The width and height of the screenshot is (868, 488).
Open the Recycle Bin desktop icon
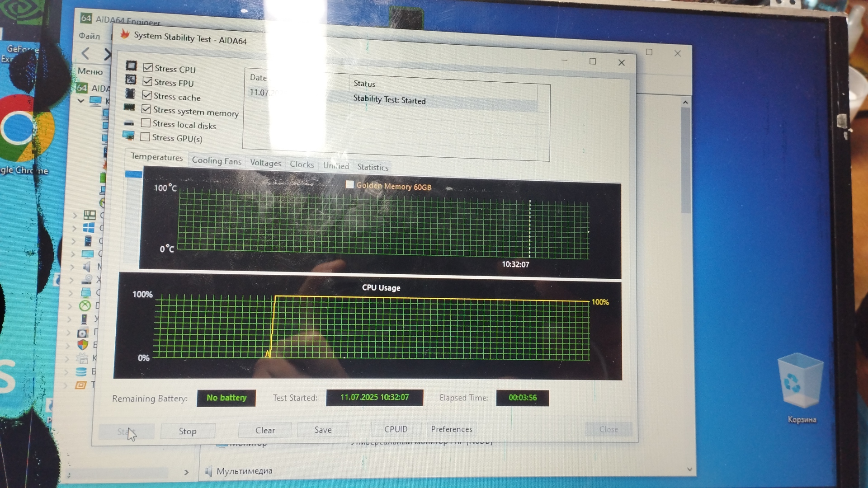(x=801, y=382)
